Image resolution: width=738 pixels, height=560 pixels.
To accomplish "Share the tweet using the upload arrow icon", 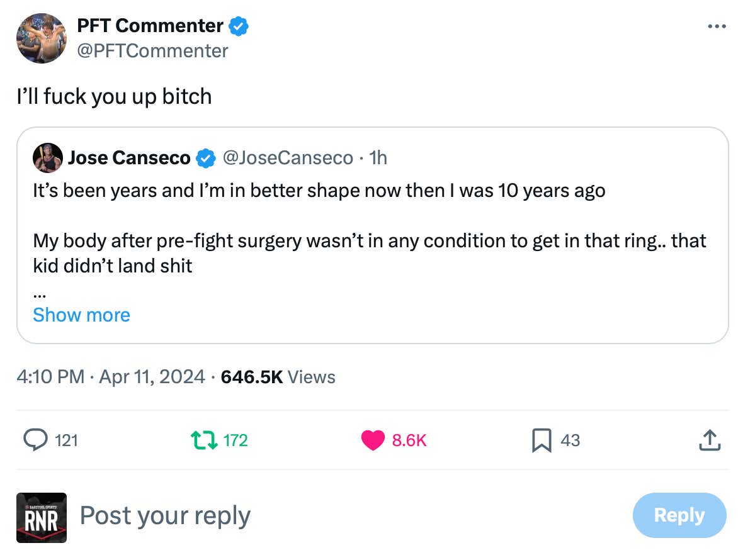I will pos(710,440).
